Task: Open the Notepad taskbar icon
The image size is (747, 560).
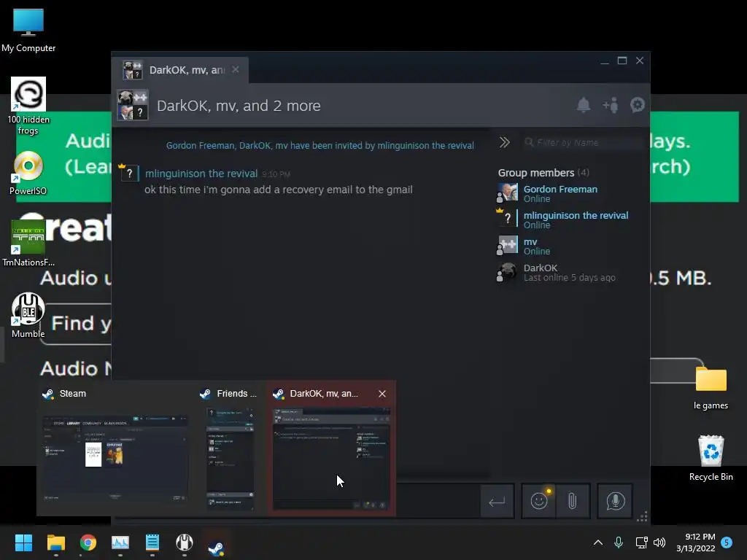Action: [152, 542]
